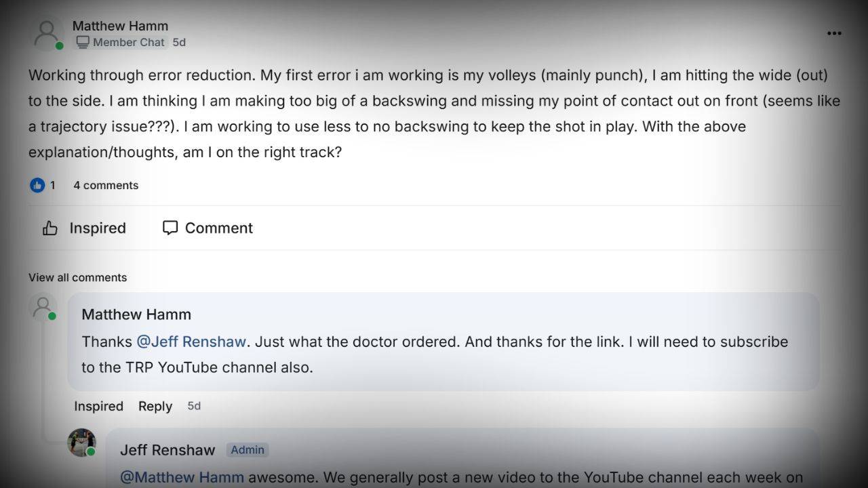Toggle Inspired on Matthew Hamm's comment

pyautogui.click(x=98, y=406)
